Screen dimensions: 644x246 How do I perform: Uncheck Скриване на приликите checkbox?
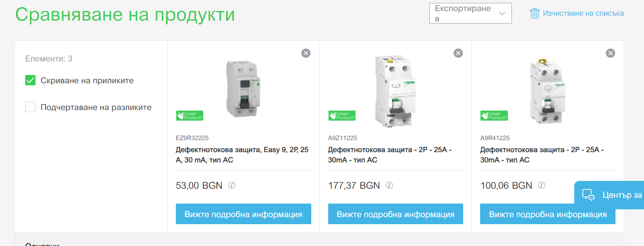click(x=31, y=80)
